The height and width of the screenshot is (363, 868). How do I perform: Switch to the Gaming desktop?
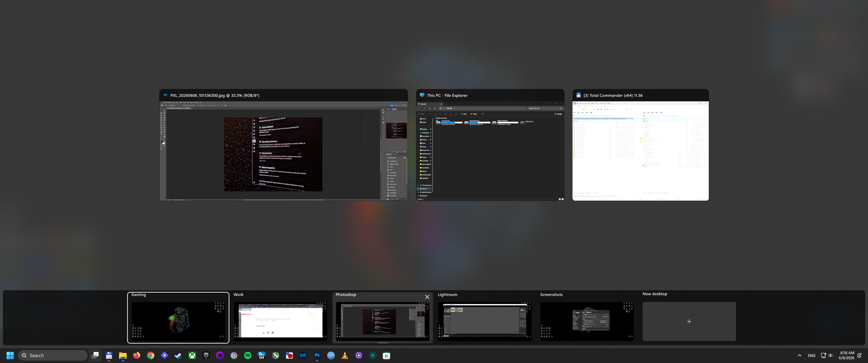(x=178, y=318)
